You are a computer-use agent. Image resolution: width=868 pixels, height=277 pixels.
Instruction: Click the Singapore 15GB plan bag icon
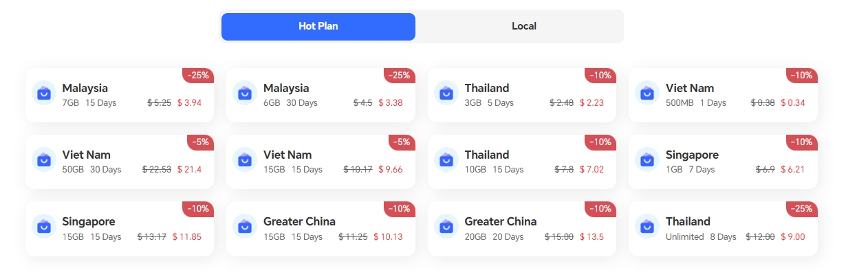click(44, 226)
